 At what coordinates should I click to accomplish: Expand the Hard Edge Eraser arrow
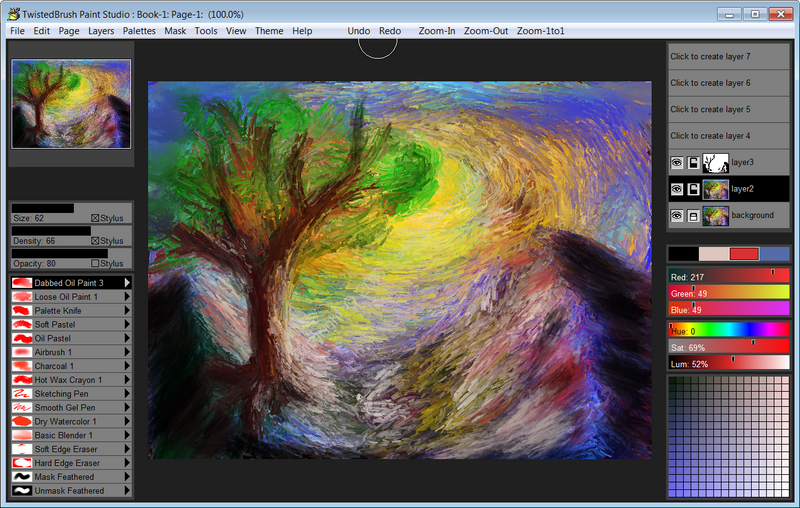coord(127,463)
